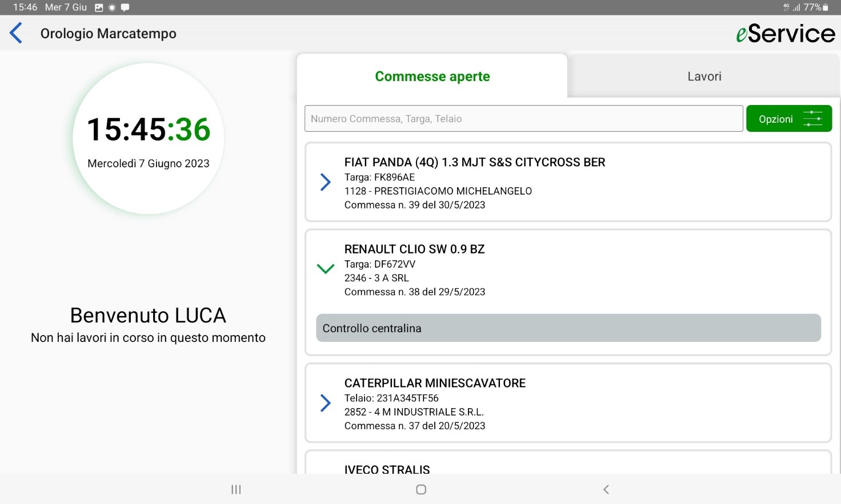Select 1128 - PRESTIGIACOMO MICHELANGELO customer line
Screen dimensions: 841x504
tap(438, 191)
